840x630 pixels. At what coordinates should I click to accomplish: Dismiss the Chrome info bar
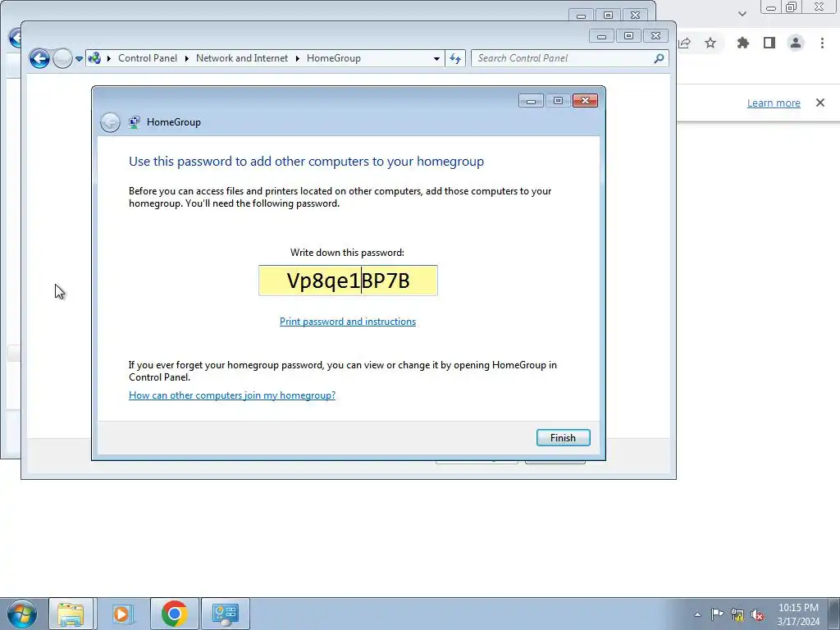pos(820,103)
